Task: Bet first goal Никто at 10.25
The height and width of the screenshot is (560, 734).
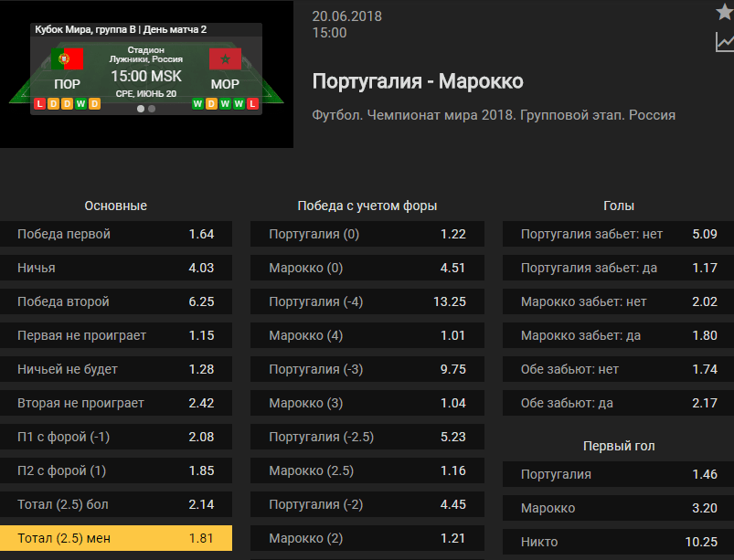Action: click(619, 542)
